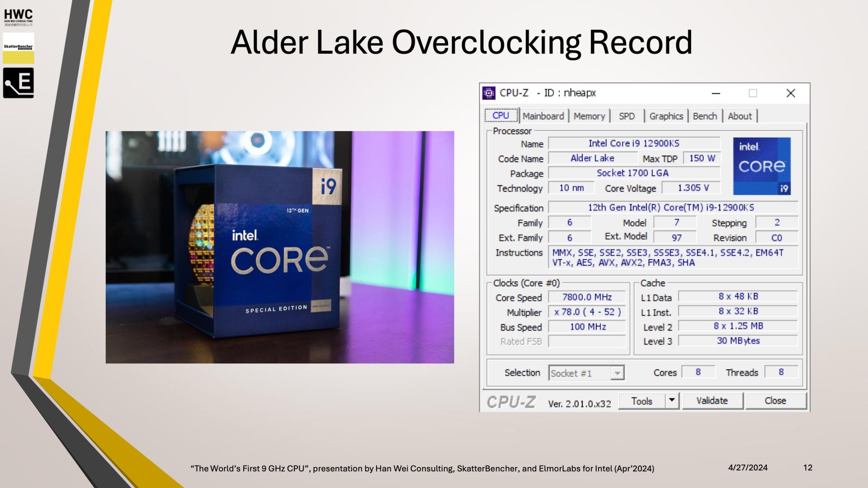The image size is (868, 488).
Task: Click the Instructions list MMX, SSE text
Action: pyautogui.click(x=673, y=258)
